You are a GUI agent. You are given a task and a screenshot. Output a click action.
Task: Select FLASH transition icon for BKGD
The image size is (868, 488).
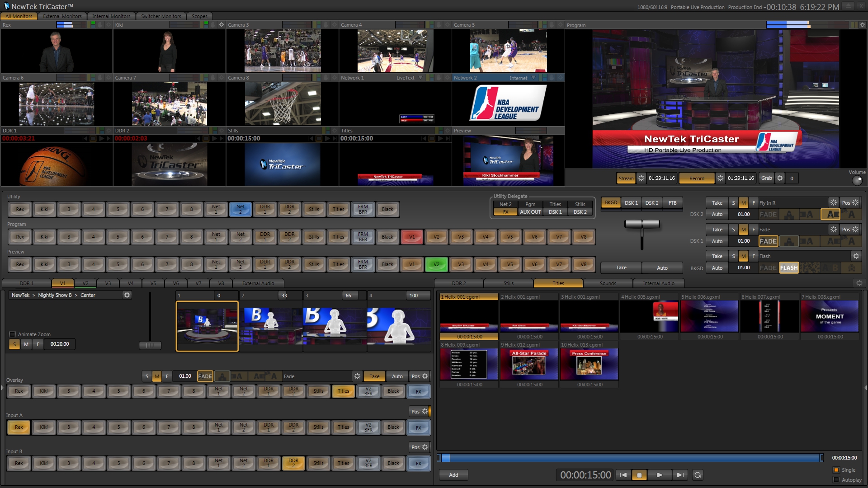point(789,268)
